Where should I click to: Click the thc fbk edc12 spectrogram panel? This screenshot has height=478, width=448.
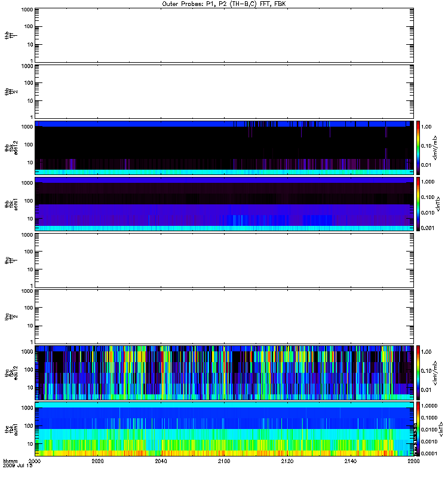(x=224, y=373)
